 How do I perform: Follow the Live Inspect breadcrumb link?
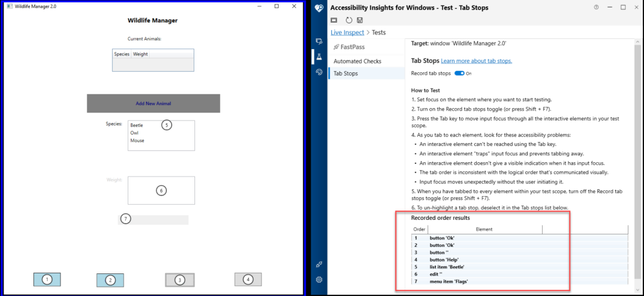click(x=347, y=32)
